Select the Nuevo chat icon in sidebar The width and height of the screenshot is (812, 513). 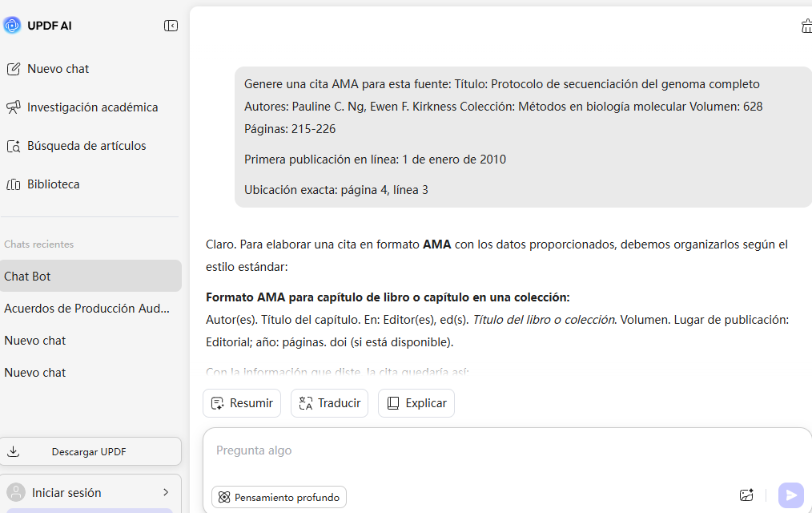click(15, 68)
